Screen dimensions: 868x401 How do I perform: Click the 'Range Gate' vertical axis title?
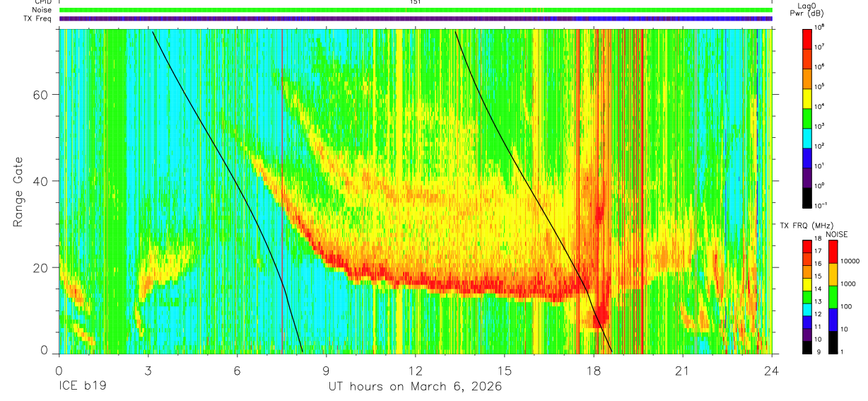(18, 191)
